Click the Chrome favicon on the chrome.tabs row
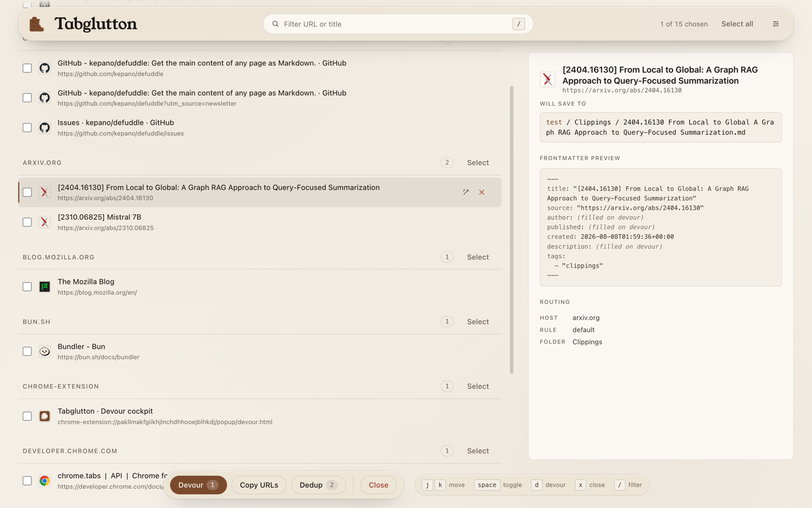 point(45,481)
